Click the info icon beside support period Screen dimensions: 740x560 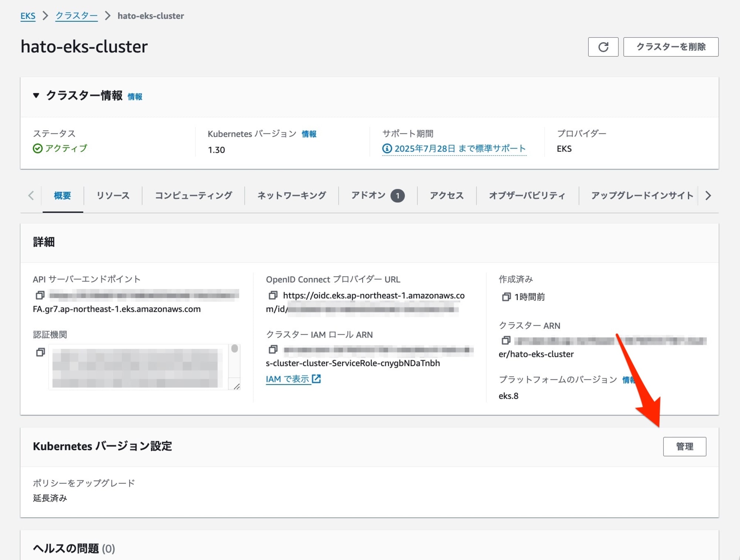387,149
